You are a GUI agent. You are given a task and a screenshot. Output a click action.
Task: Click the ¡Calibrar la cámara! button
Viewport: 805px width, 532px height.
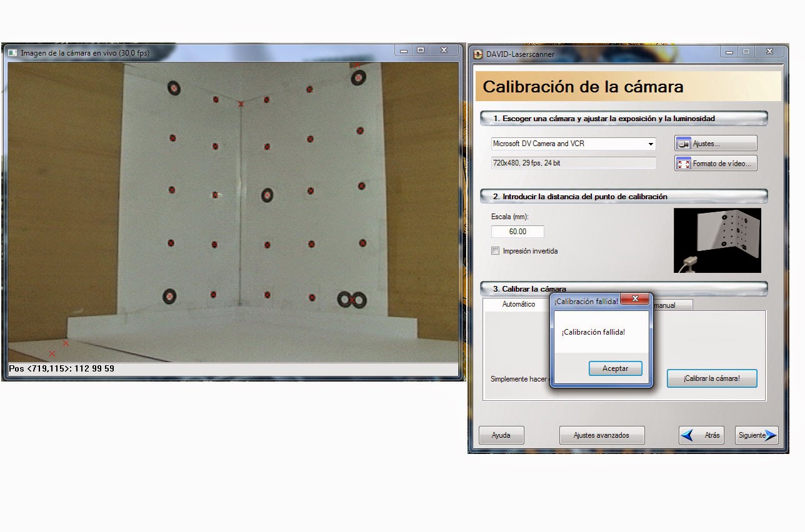[712, 378]
